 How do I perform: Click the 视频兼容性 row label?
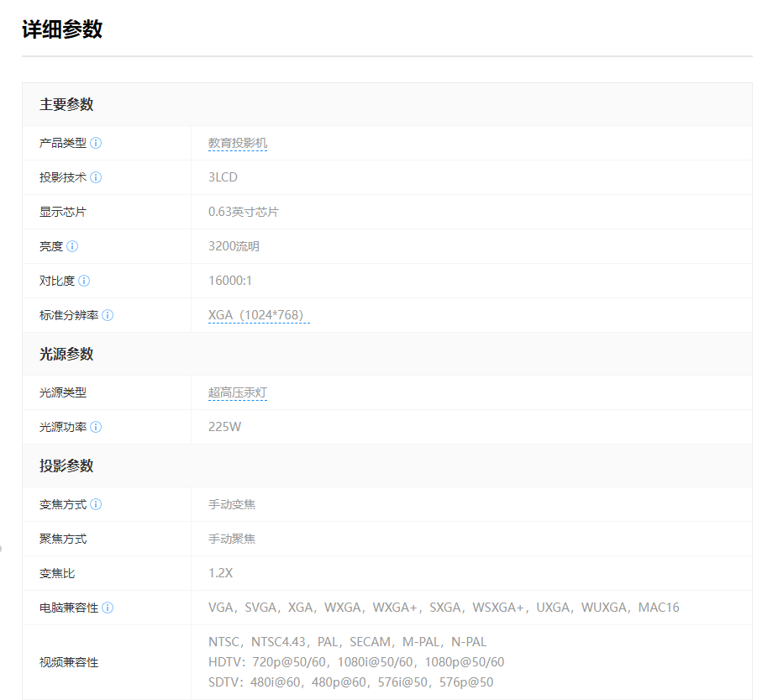click(x=69, y=662)
